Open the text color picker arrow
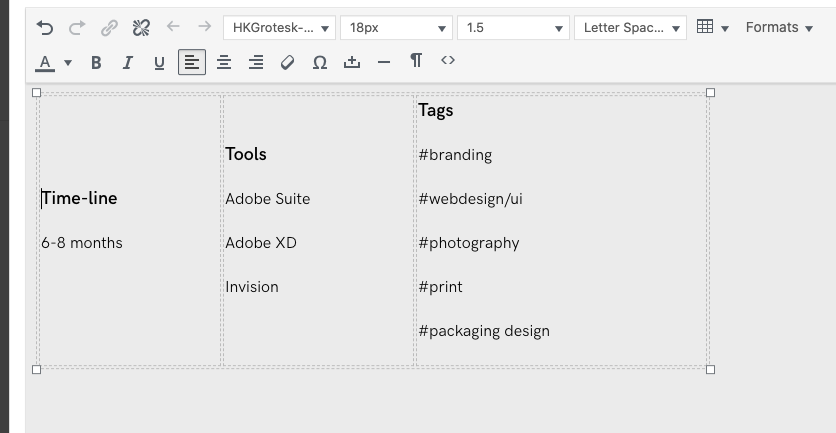This screenshot has height=433, width=836. click(68, 62)
